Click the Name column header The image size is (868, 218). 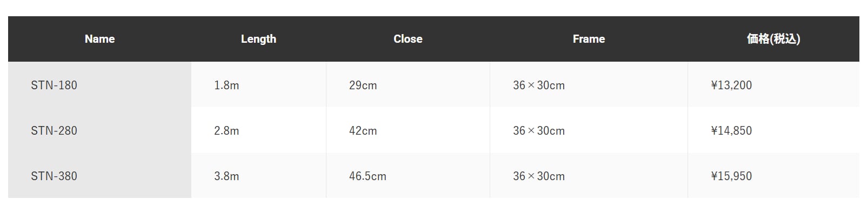pos(99,39)
